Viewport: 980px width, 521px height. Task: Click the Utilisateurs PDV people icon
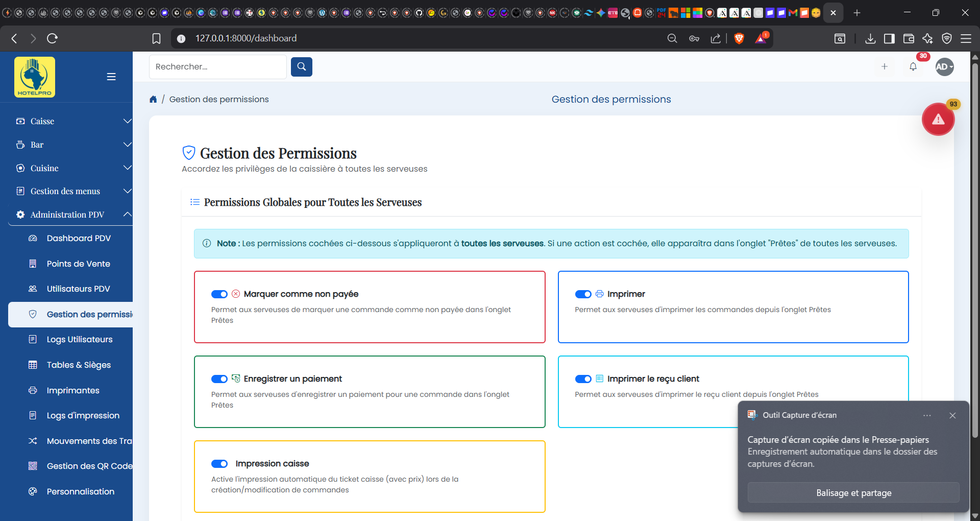point(33,289)
